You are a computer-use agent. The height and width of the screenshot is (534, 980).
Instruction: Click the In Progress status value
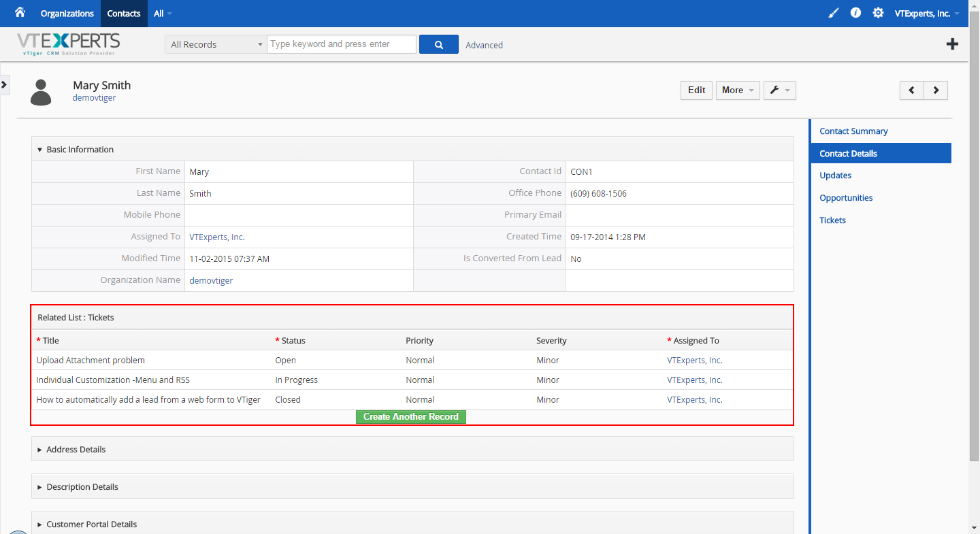coord(297,380)
